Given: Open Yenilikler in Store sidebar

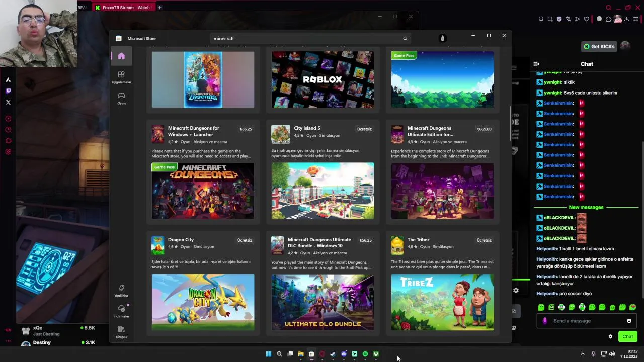Looking at the screenshot, I should pyautogui.click(x=121, y=291).
